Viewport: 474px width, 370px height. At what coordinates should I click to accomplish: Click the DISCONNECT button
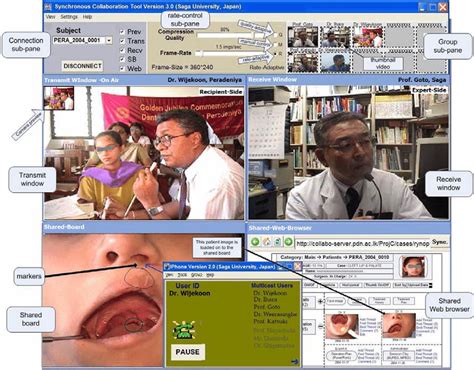pyautogui.click(x=82, y=66)
